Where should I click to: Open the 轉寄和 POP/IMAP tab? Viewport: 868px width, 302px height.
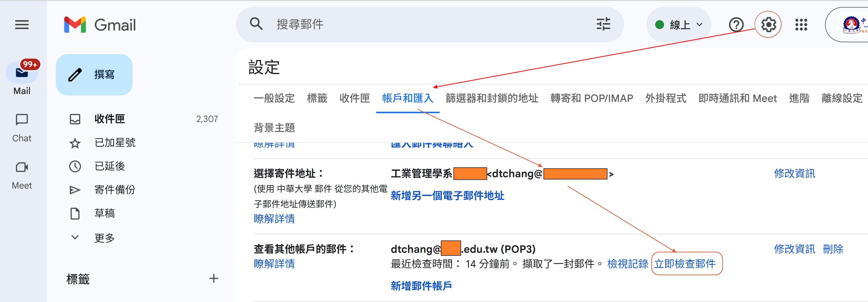click(x=591, y=98)
